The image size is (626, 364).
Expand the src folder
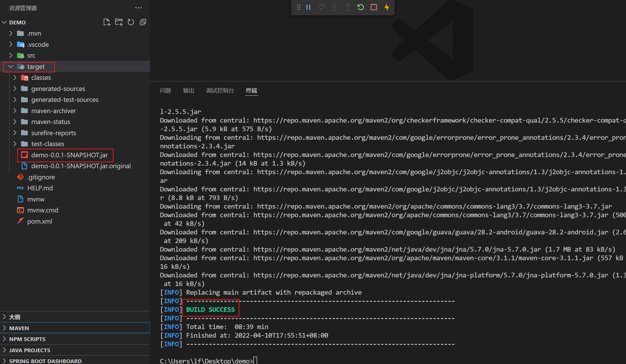coord(11,55)
